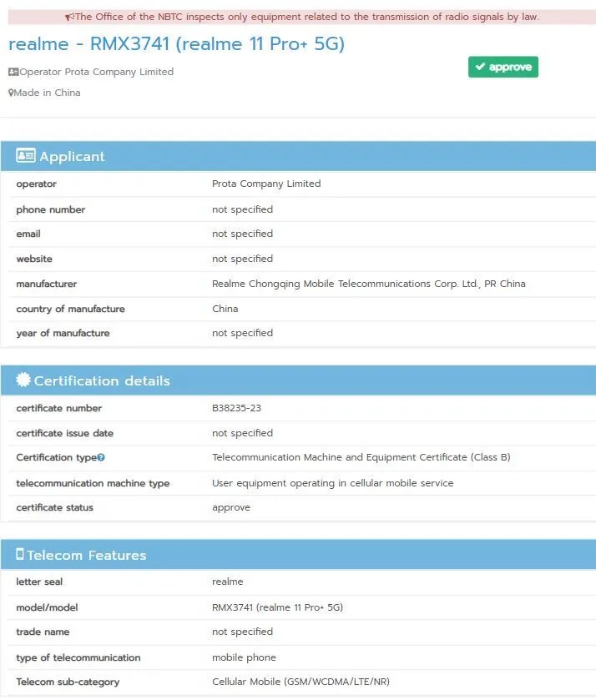Select the Applicant section header
The image size is (596, 700).
[298, 156]
